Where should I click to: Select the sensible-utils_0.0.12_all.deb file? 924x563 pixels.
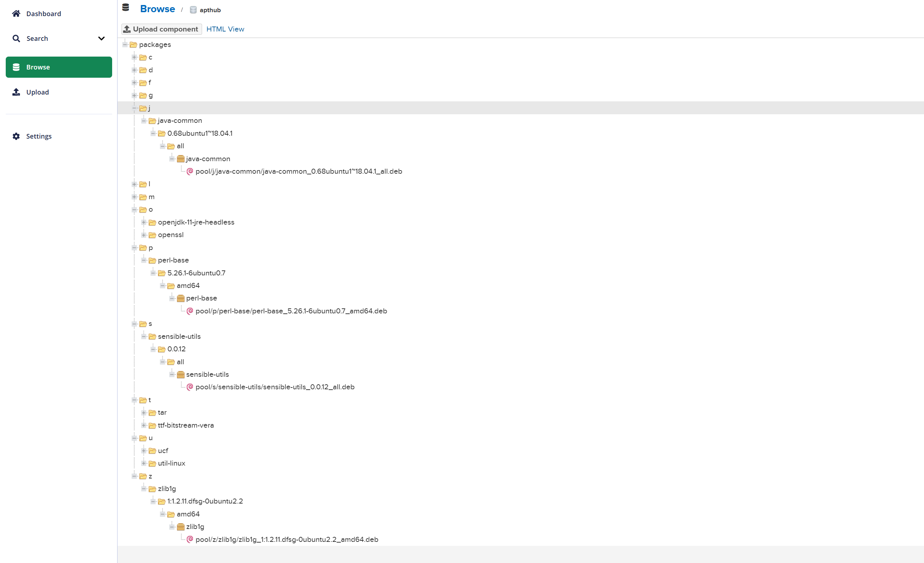click(x=274, y=387)
